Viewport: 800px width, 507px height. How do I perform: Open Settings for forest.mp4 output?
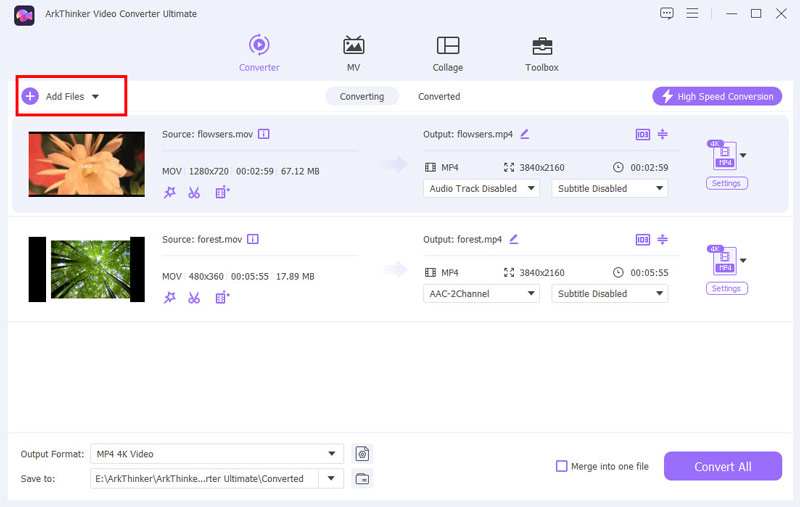[727, 288]
